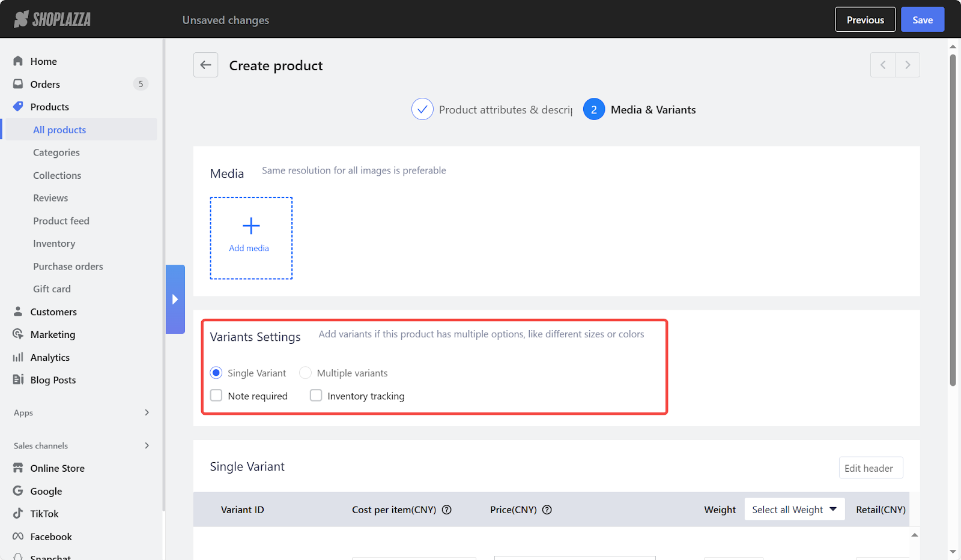961x560 pixels.
Task: Select the Multiple variants radio button
Action: [305, 373]
